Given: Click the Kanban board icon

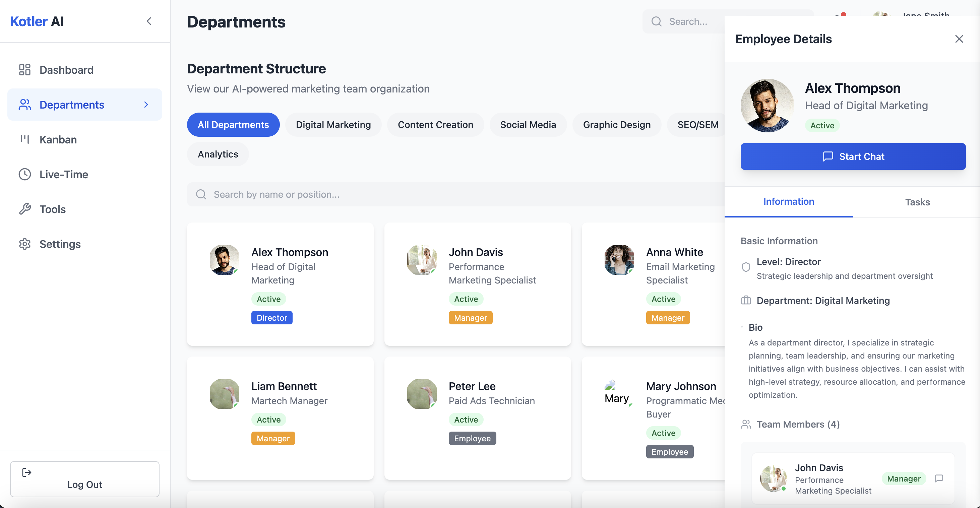Looking at the screenshot, I should pos(25,139).
